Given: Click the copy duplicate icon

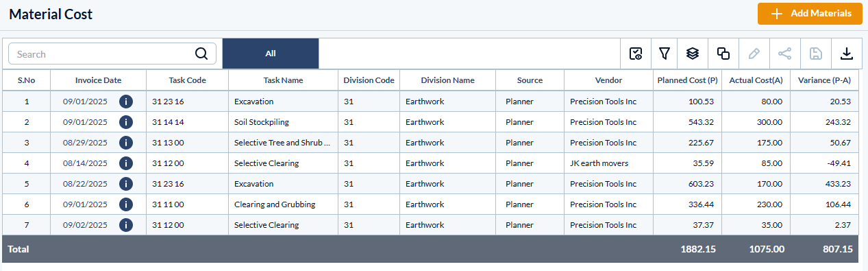Looking at the screenshot, I should [723, 54].
